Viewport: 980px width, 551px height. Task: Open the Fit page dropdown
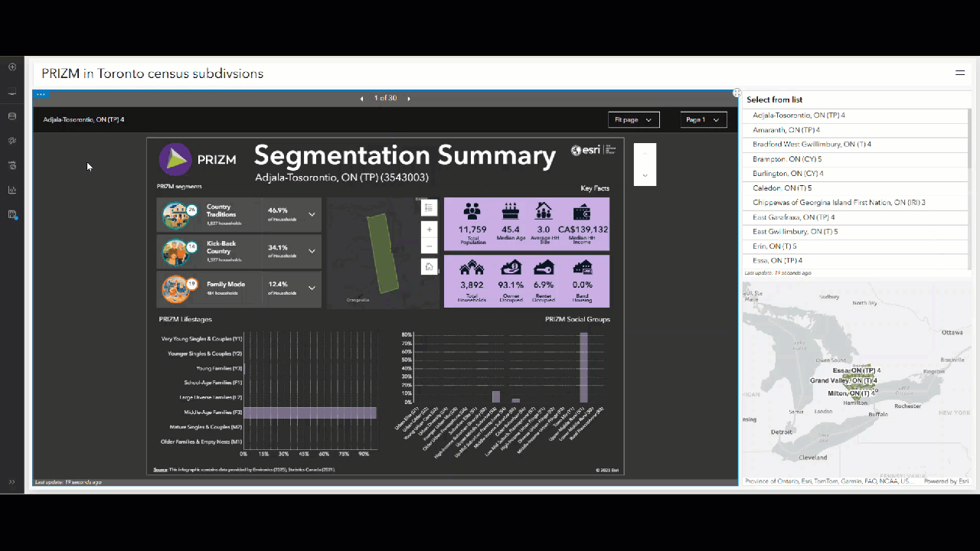click(633, 119)
